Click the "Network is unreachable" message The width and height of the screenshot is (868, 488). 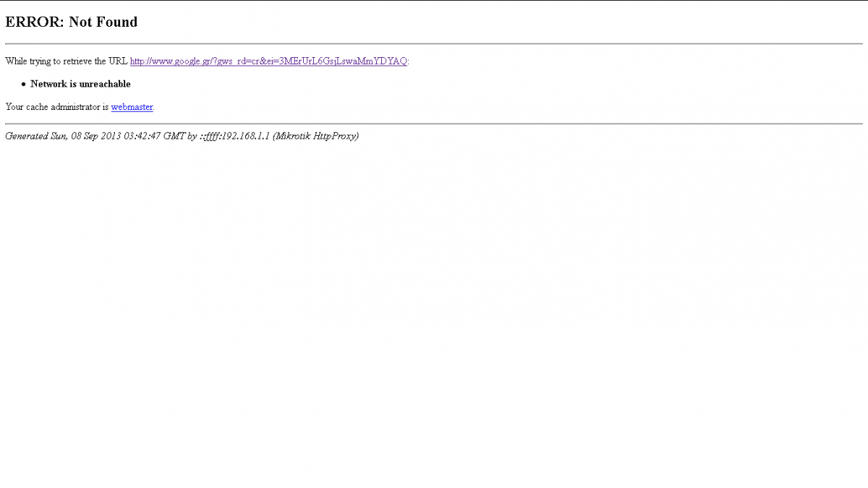[80, 85]
